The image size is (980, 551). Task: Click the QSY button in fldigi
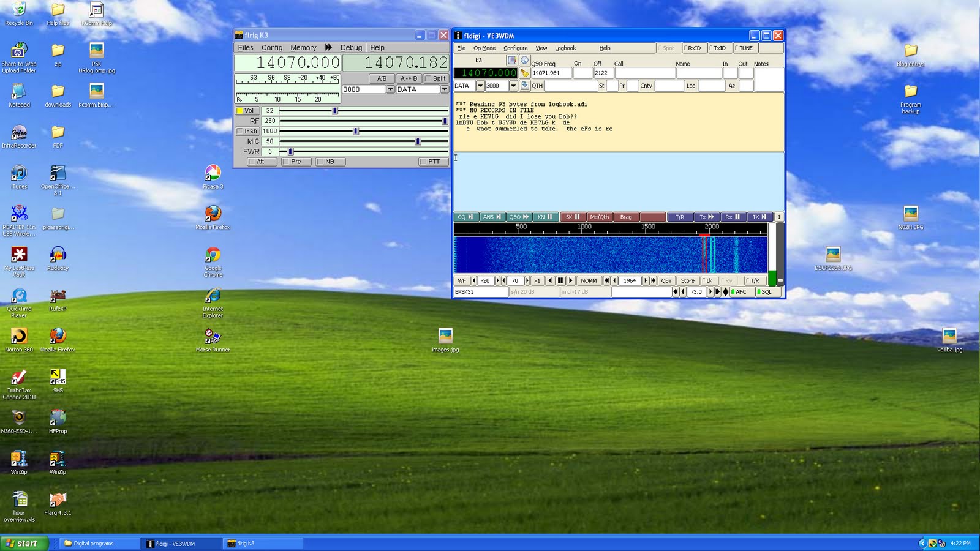(x=666, y=280)
